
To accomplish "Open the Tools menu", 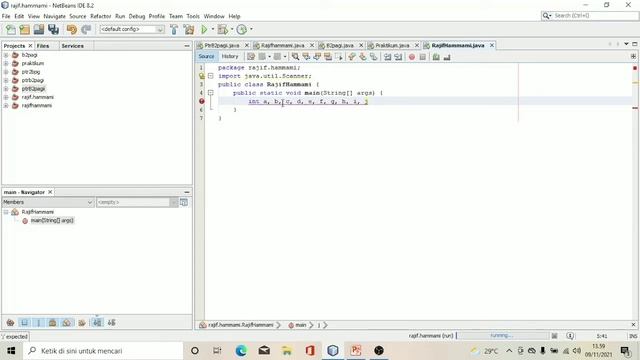I will tap(193, 16).
